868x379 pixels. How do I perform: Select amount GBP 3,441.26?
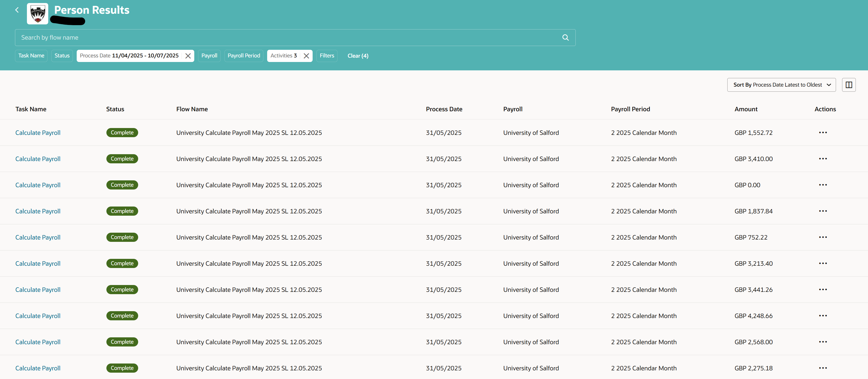click(x=753, y=290)
